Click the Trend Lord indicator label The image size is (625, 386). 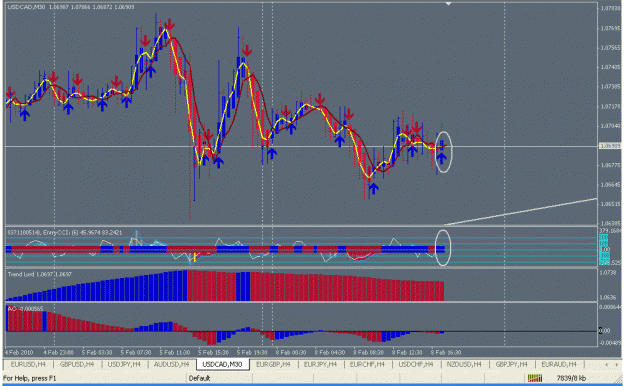(39, 274)
